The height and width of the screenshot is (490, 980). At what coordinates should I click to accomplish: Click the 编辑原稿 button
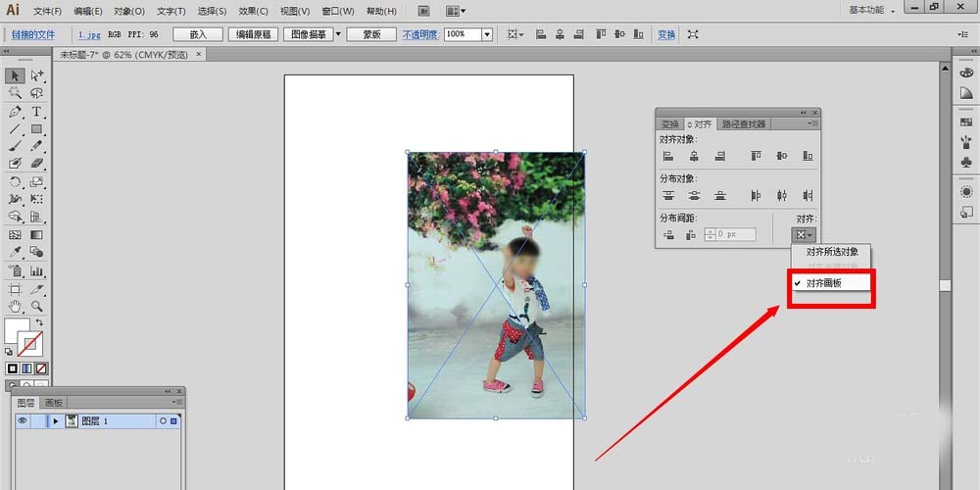point(253,34)
